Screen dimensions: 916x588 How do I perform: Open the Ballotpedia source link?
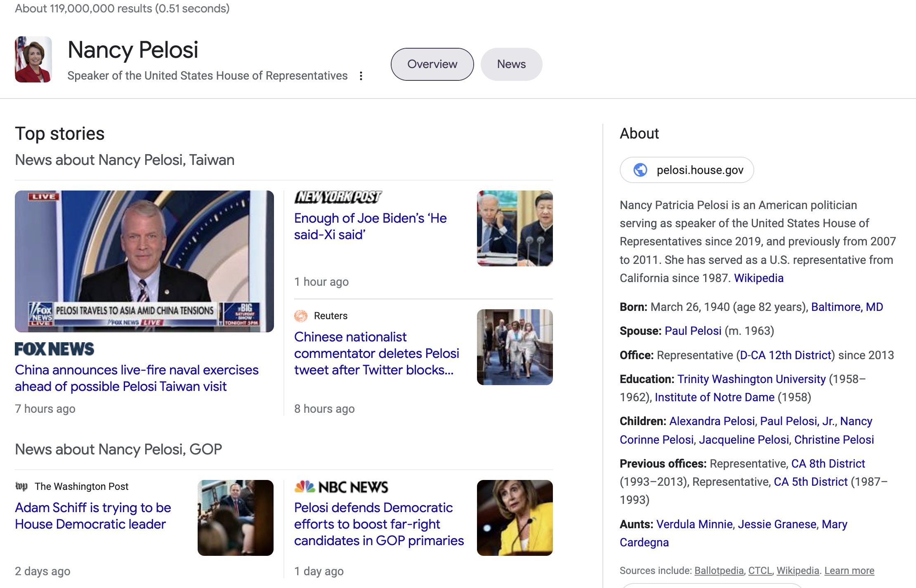[719, 571]
